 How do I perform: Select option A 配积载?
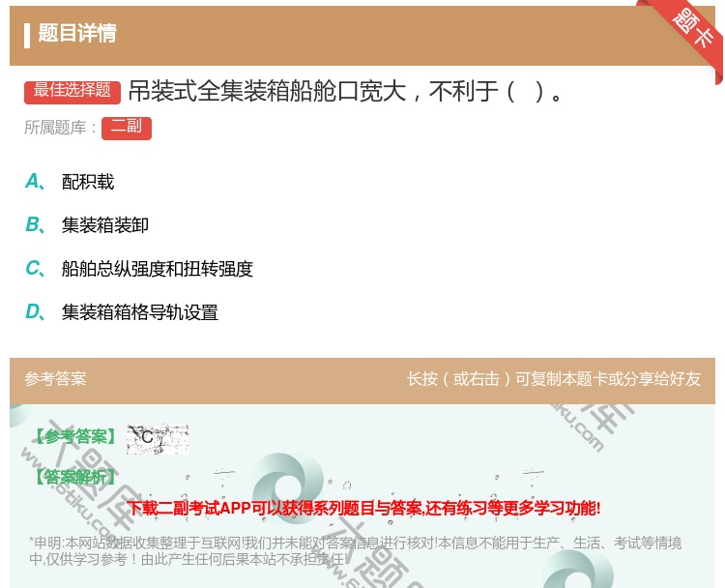tap(88, 182)
